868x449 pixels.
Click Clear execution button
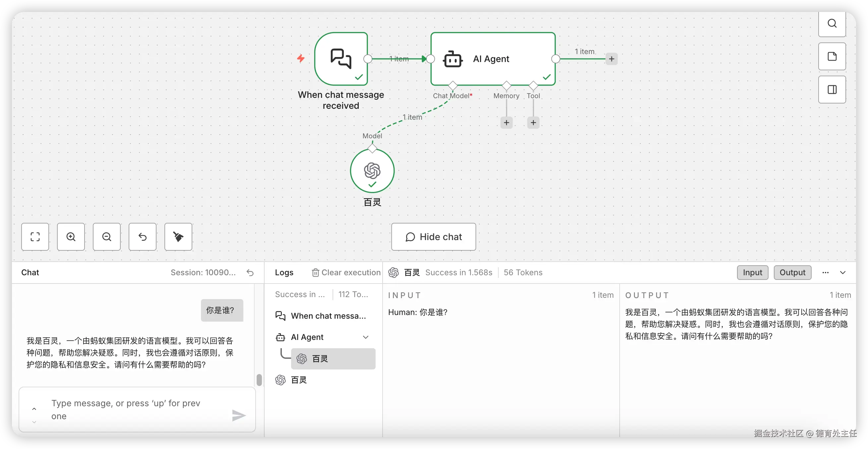tap(346, 272)
